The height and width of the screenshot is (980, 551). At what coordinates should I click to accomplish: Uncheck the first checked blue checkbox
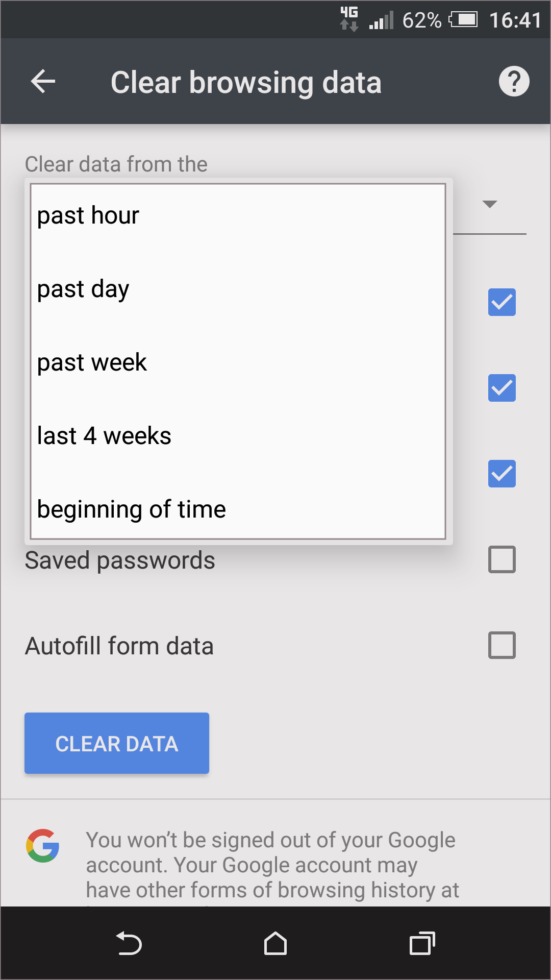[x=502, y=302]
